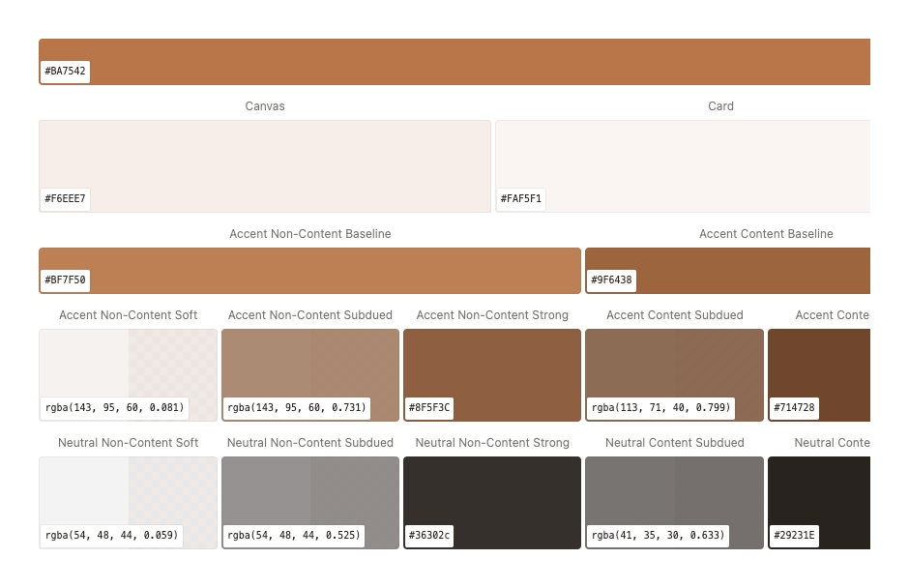Click the rgba(143, 95, 60, 0.081) label
The height and width of the screenshot is (588, 909).
114,408
